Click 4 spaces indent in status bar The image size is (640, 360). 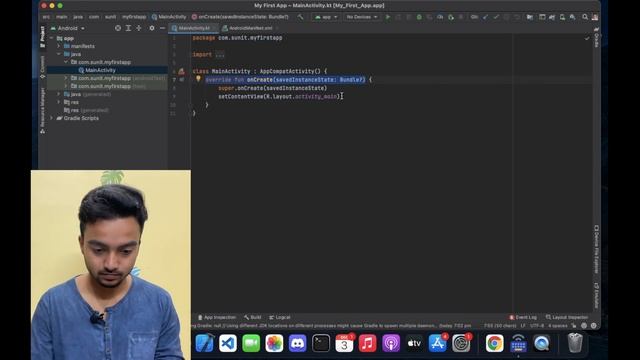[558, 326]
